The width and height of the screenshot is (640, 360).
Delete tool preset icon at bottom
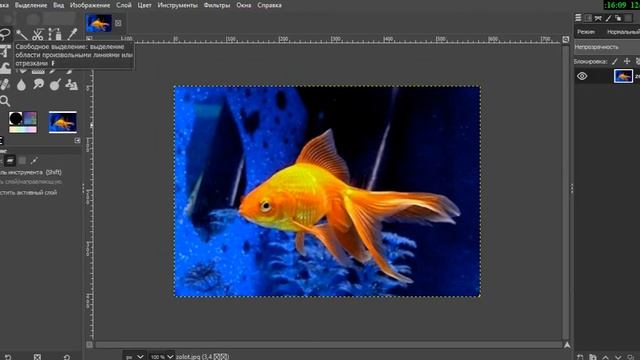click(x=37, y=357)
